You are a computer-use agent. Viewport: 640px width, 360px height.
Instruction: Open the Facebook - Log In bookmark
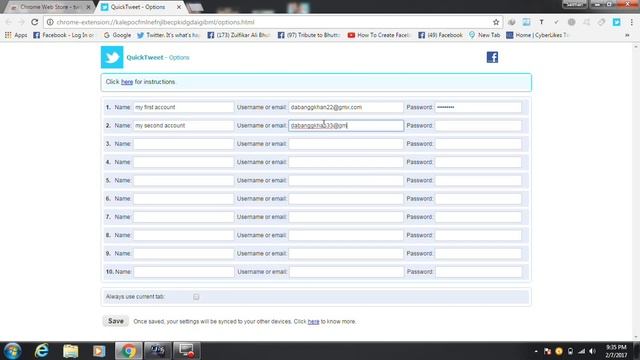point(63,35)
